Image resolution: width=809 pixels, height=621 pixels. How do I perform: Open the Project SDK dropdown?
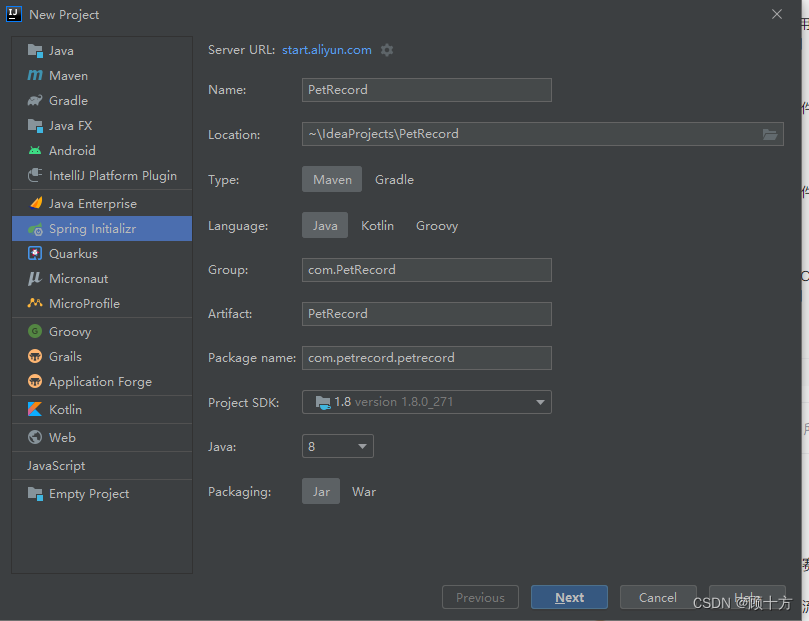(x=427, y=402)
